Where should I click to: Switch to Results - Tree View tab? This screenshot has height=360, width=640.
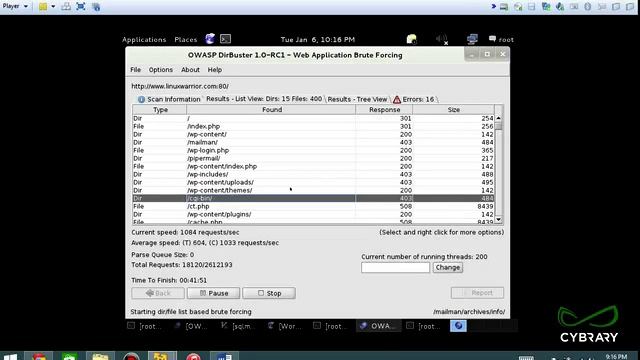click(357, 100)
